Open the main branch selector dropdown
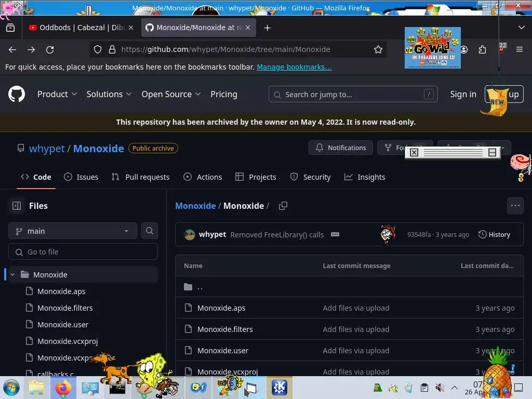This screenshot has width=532, height=399. click(x=73, y=231)
